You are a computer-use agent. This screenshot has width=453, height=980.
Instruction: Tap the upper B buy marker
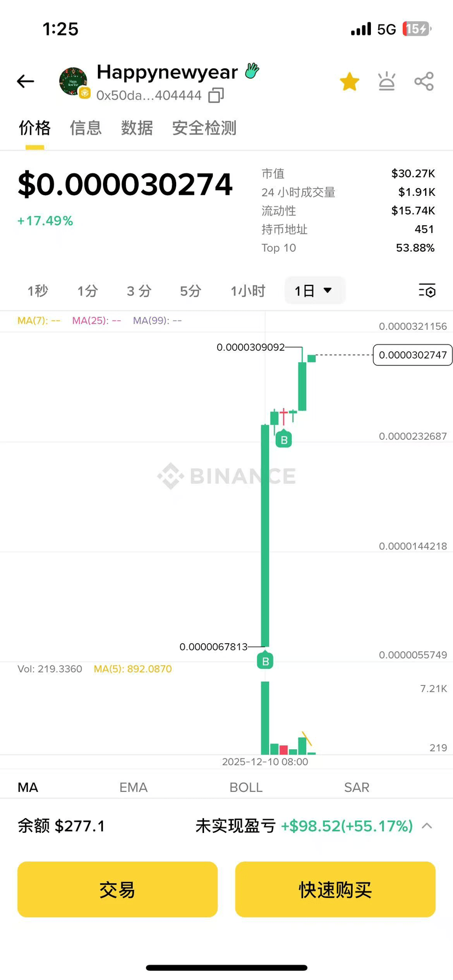coord(283,440)
